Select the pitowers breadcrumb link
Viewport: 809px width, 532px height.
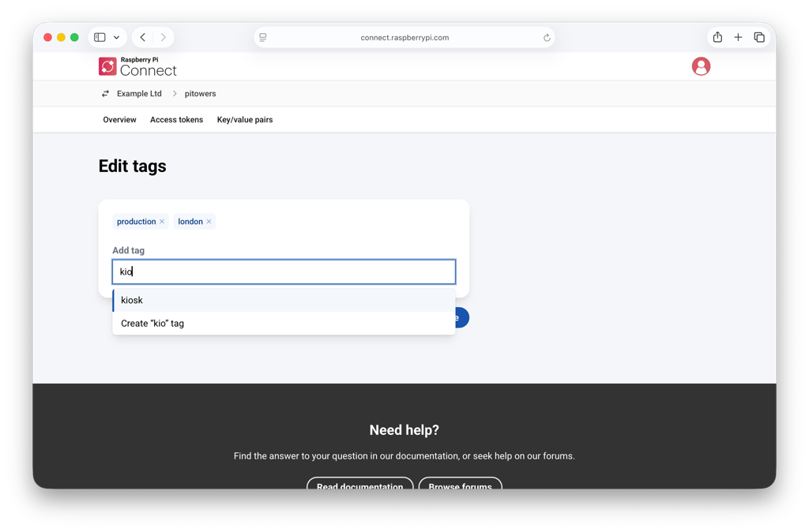pyautogui.click(x=200, y=93)
